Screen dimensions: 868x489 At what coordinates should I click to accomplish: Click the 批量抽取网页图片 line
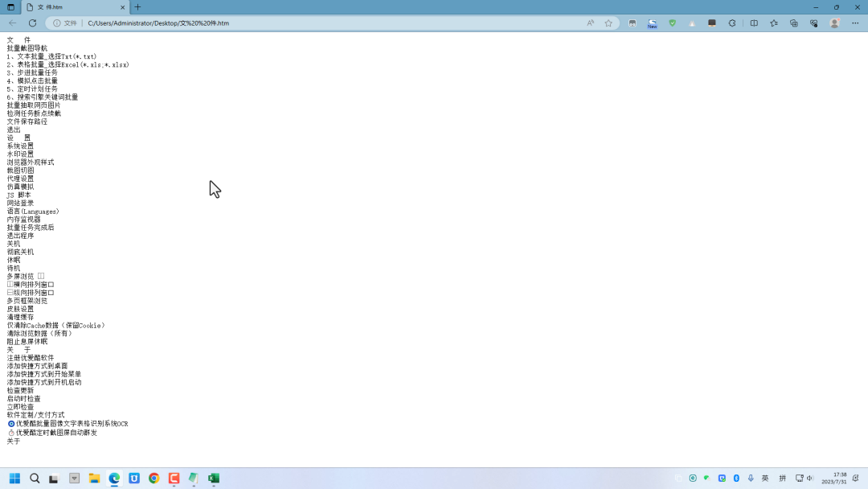tap(34, 105)
